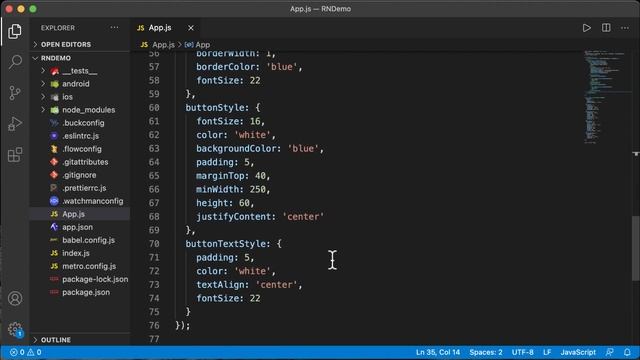This screenshot has height=360, width=640.
Task: Change the UTF-8 encoding setting
Action: click(x=522, y=352)
